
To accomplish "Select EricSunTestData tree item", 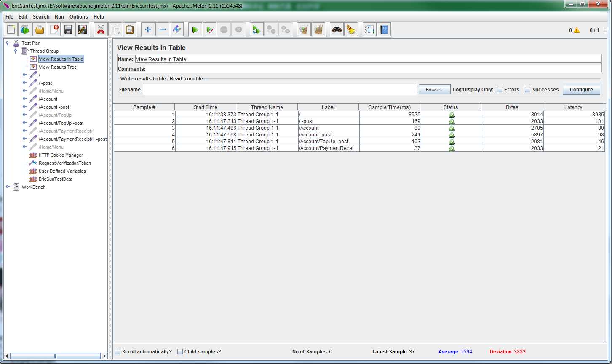I will tap(56, 179).
